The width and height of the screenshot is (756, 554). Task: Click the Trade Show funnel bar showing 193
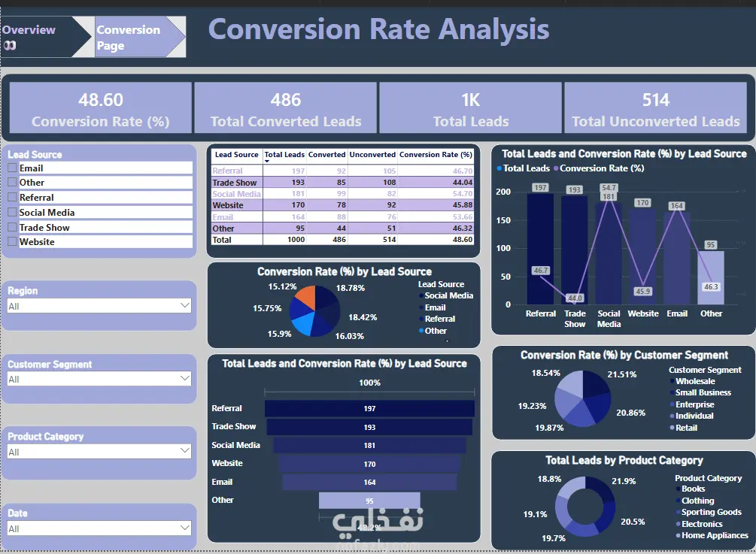point(369,427)
